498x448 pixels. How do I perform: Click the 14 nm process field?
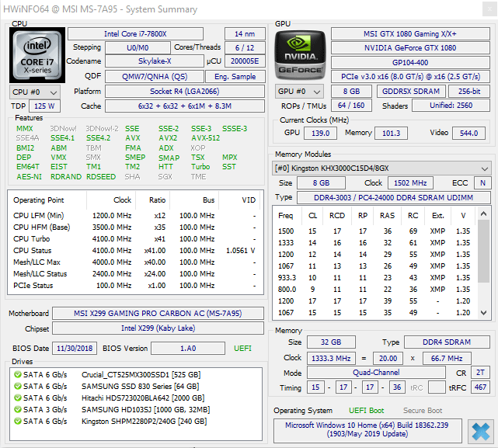[x=245, y=33]
